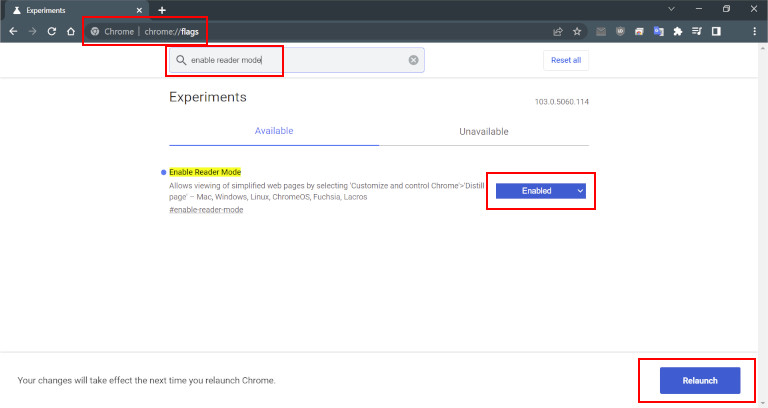Click the relaunch notice text at bottom
768x408 pixels.
pos(146,381)
